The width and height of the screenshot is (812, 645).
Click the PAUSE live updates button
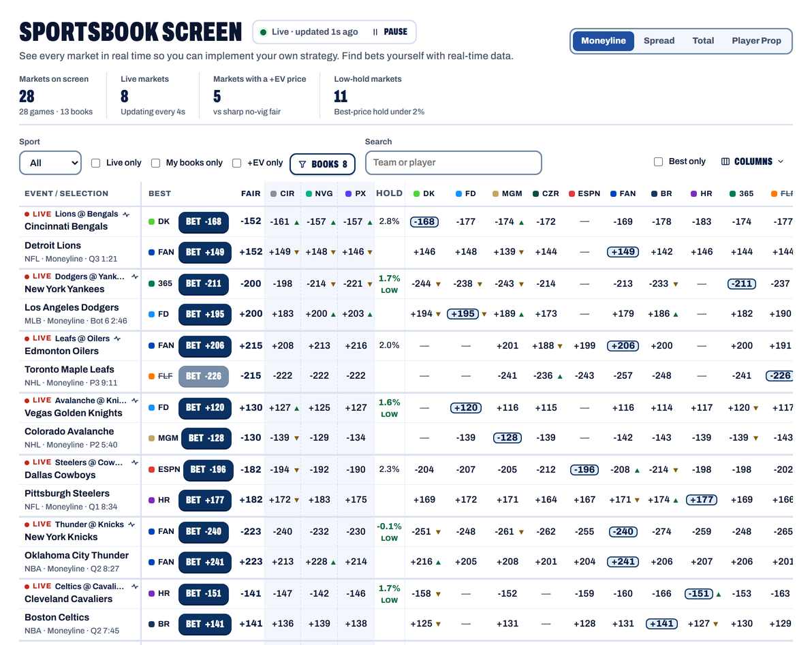(390, 32)
